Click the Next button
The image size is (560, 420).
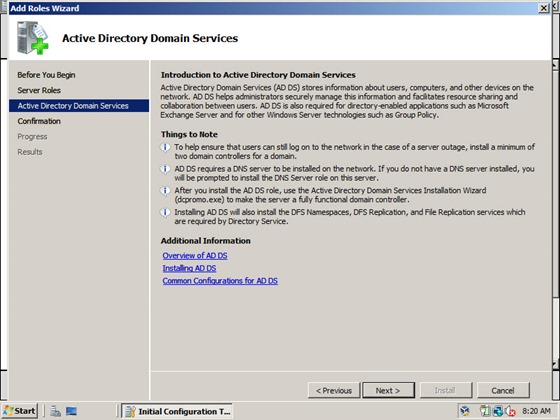pos(389,390)
